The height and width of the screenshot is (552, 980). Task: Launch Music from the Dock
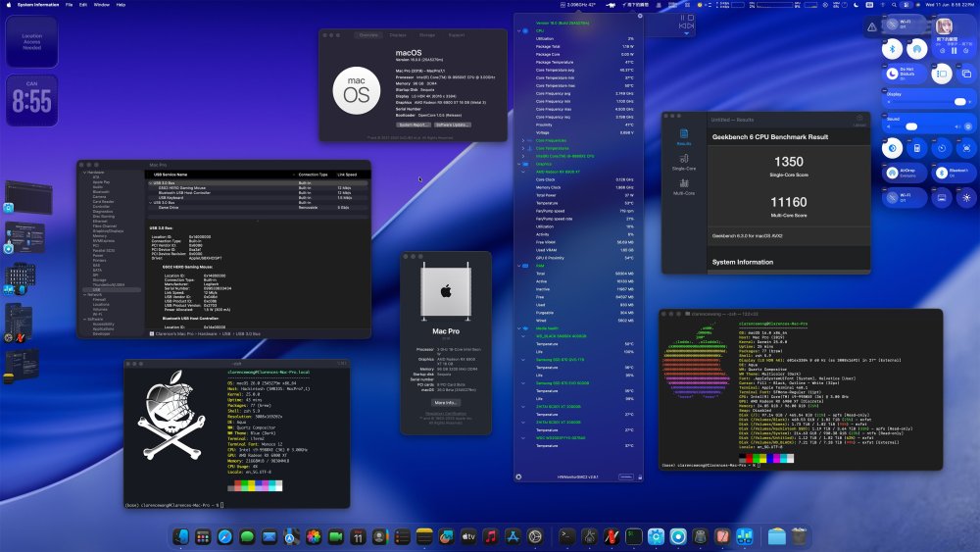coord(491,536)
